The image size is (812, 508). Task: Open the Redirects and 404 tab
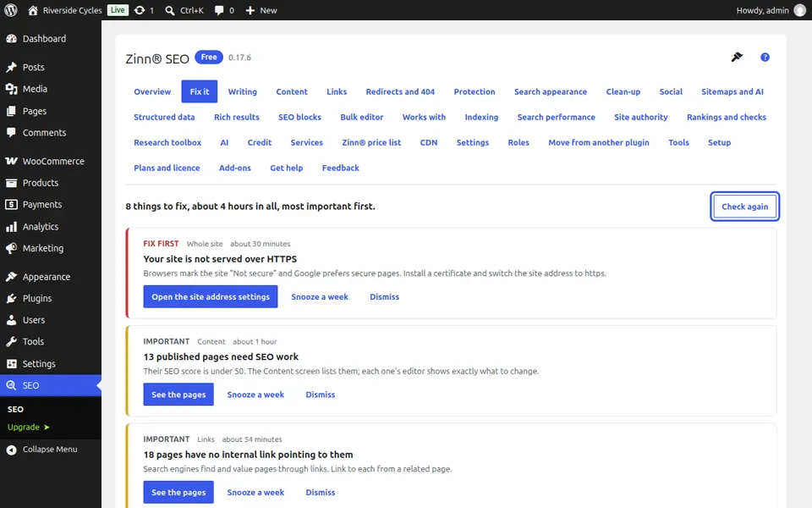tap(400, 91)
